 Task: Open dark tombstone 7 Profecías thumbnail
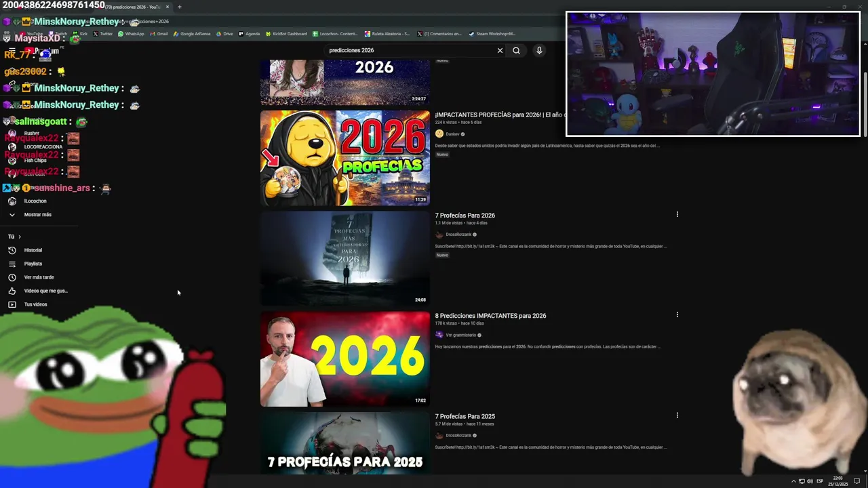345,258
